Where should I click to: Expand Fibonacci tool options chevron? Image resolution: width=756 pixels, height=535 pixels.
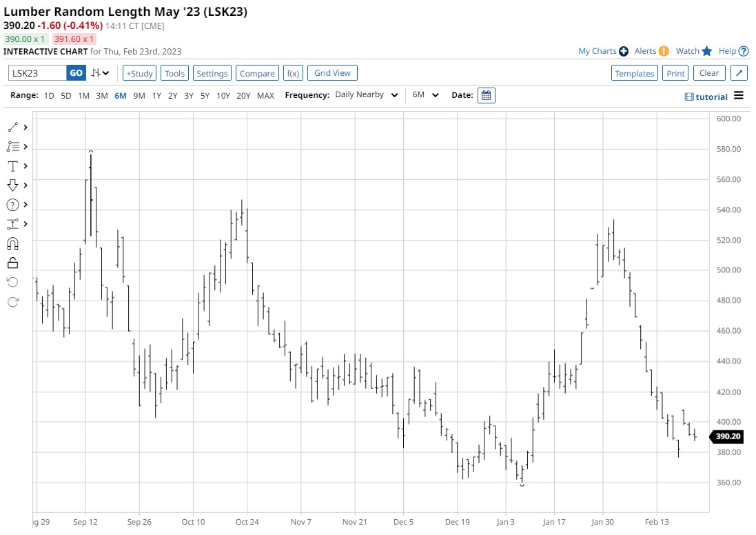(25, 147)
